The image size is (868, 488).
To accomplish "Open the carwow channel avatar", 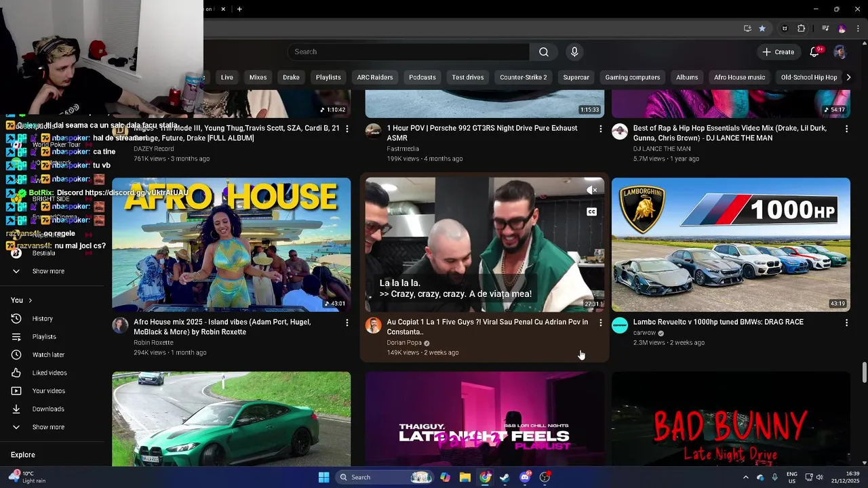I will click(620, 325).
